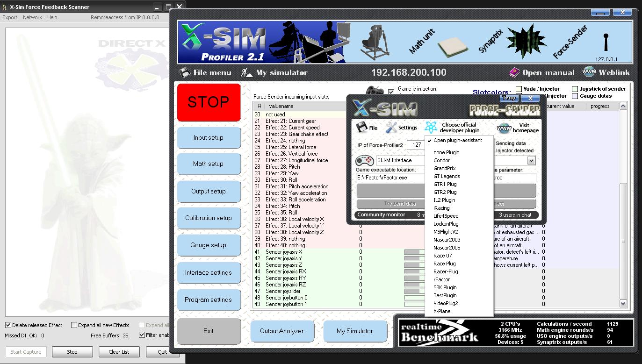Click the Output Analyzer button
Image resolution: width=642 pixels, height=364 pixels.
point(282,331)
